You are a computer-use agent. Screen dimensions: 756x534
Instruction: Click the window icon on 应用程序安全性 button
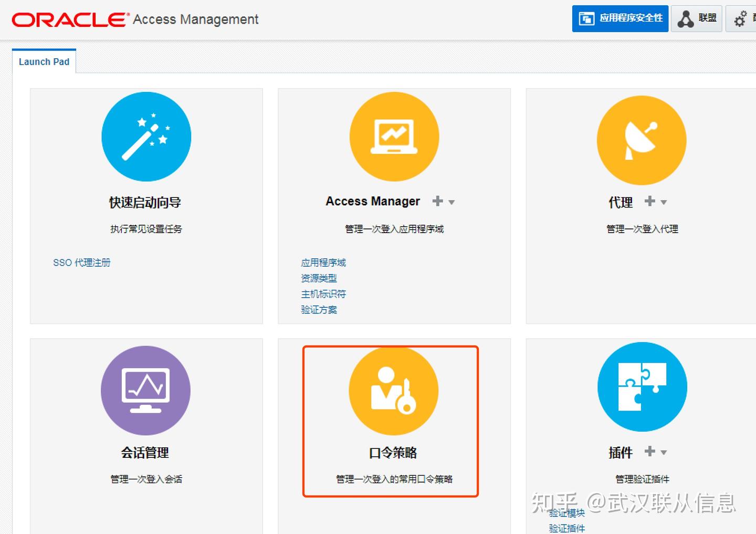click(x=586, y=18)
